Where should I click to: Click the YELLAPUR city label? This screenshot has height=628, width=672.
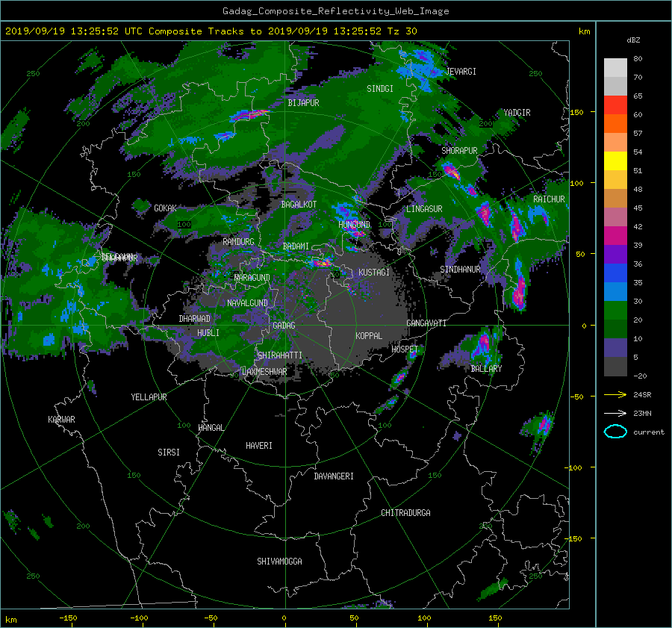coord(149,397)
